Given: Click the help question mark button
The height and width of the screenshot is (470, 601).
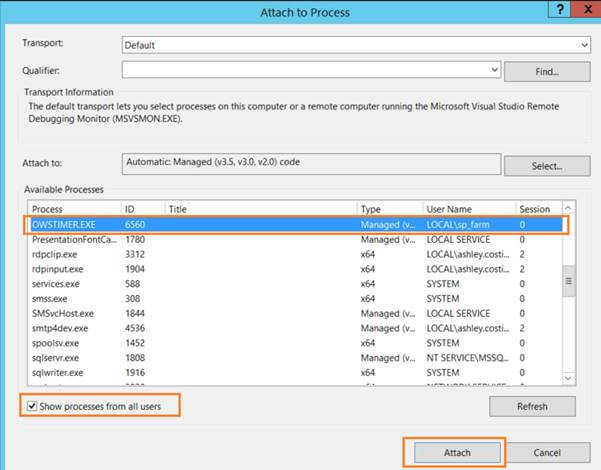Looking at the screenshot, I should tap(560, 9).
